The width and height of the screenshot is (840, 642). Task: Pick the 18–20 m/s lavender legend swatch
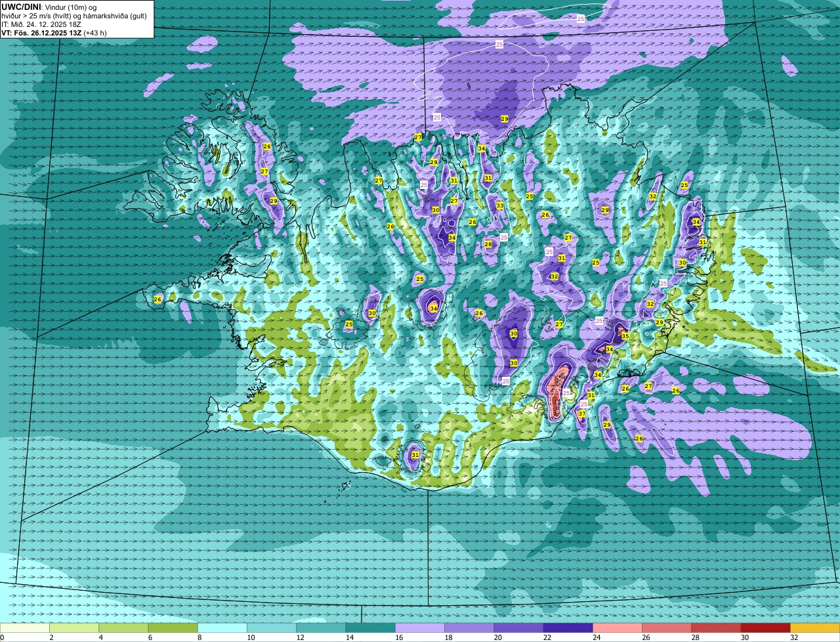point(469,628)
